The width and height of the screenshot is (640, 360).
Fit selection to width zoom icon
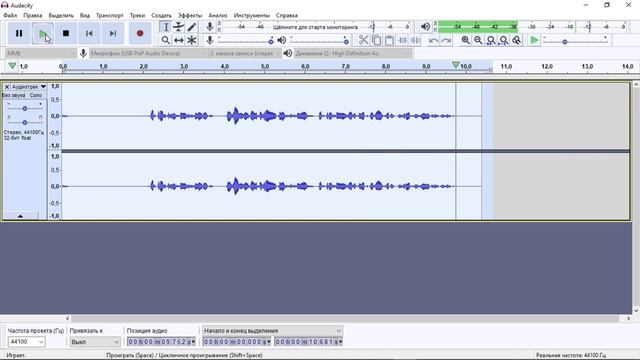click(x=491, y=40)
